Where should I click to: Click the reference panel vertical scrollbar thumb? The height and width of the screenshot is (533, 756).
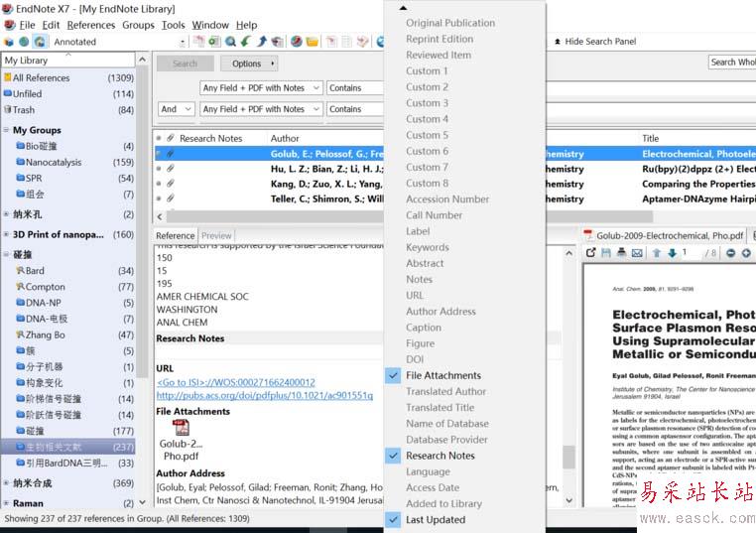568,457
